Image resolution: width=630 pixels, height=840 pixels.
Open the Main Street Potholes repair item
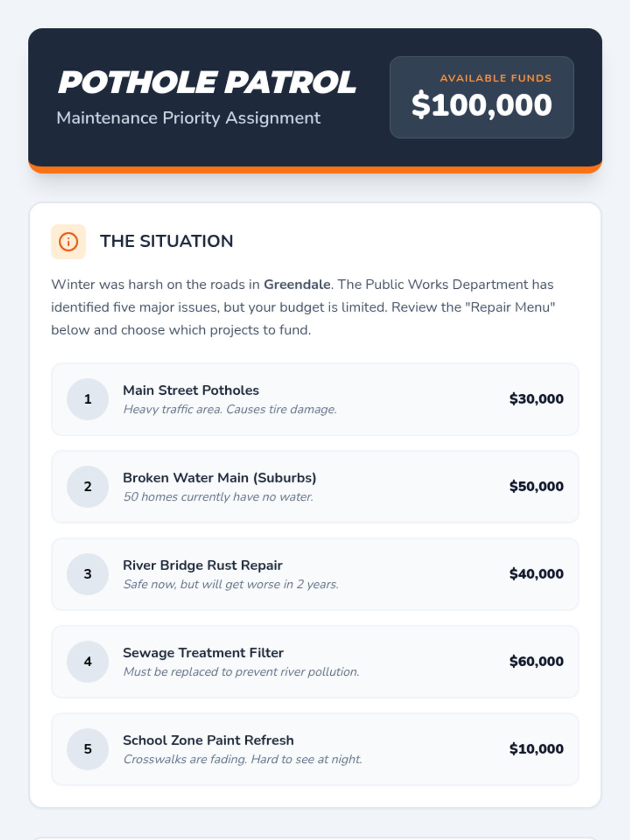click(x=315, y=399)
